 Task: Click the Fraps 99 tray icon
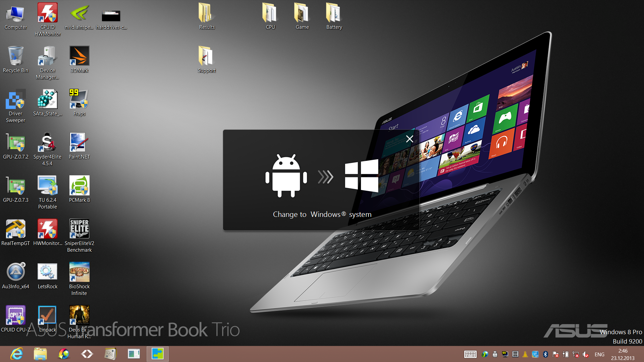click(505, 354)
